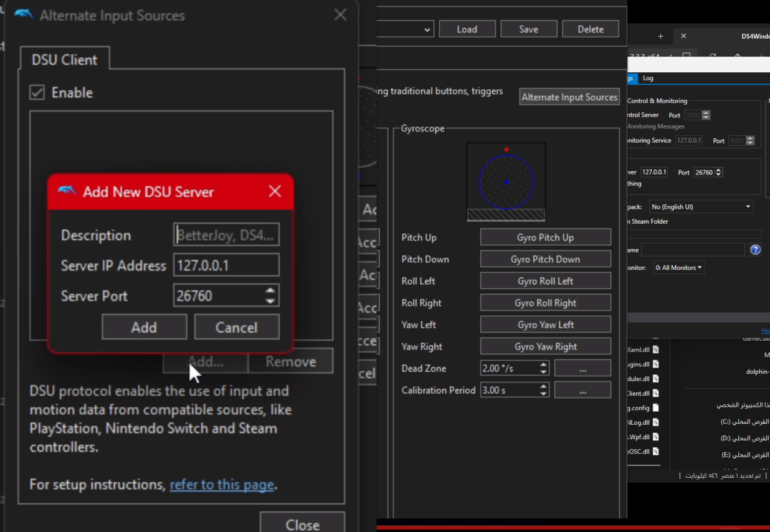This screenshot has width=770, height=532.
Task: Click the Save profile button
Action: pyautogui.click(x=528, y=29)
